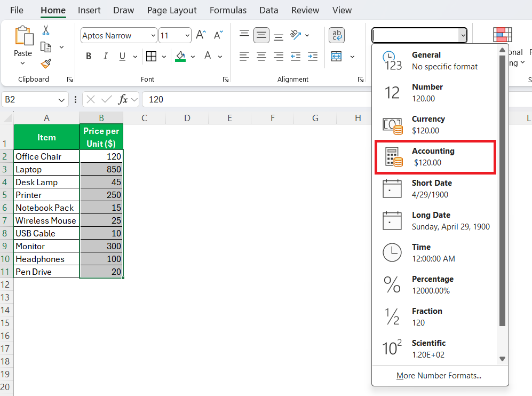Toggle Italic formatting

[x=106, y=57]
